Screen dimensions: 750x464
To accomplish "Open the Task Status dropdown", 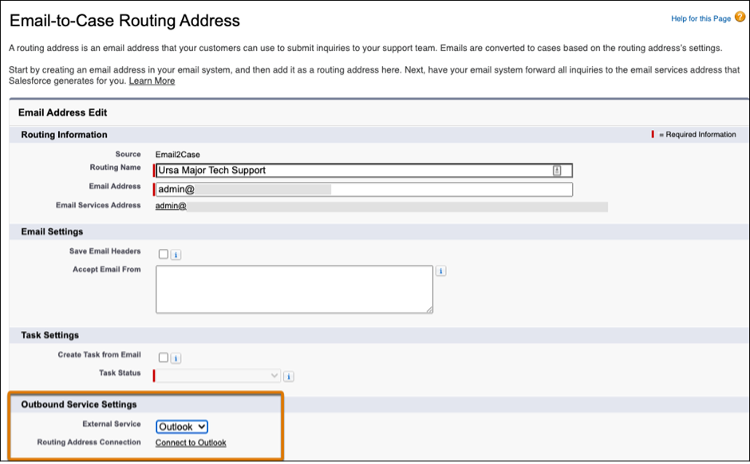I will pyautogui.click(x=218, y=376).
